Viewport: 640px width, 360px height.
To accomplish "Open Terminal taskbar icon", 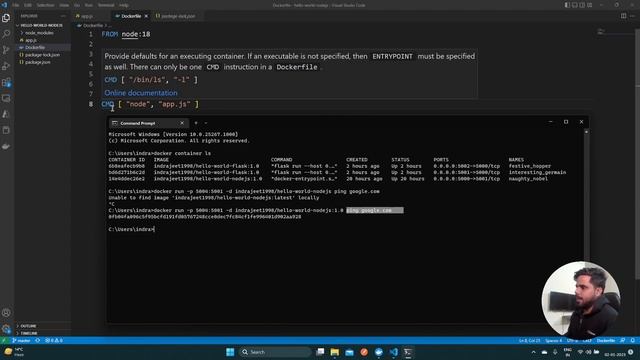I will (x=408, y=352).
